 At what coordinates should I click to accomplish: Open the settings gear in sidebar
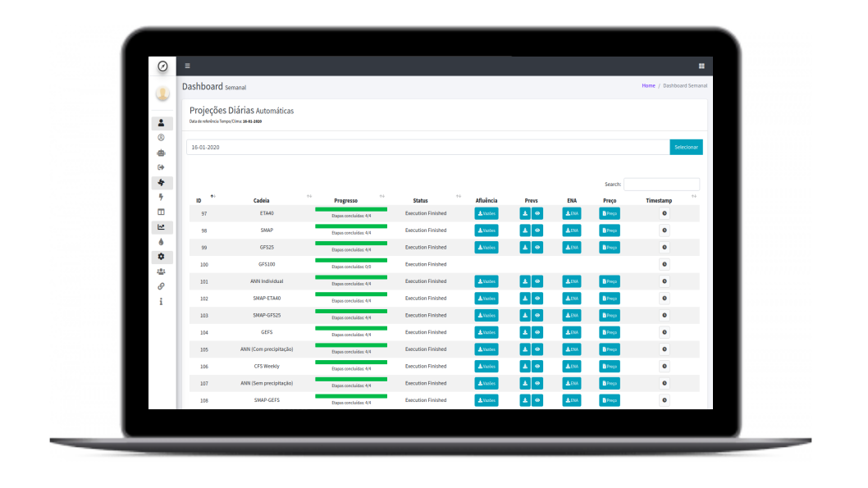tap(162, 257)
